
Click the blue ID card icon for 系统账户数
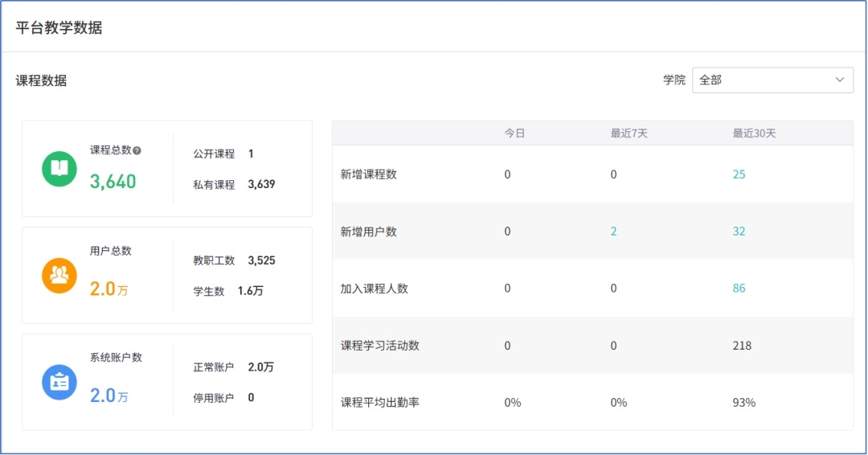[59, 382]
